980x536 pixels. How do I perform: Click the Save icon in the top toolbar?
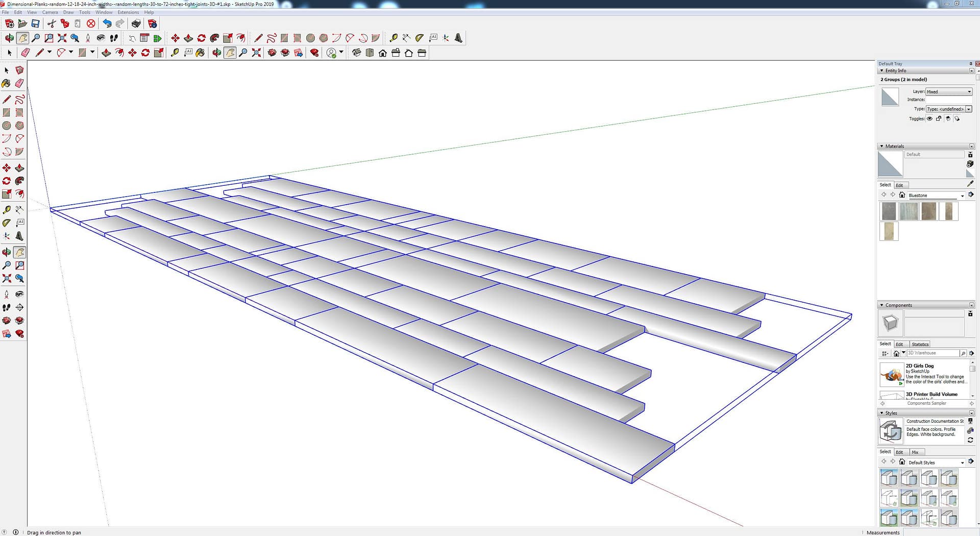(35, 23)
